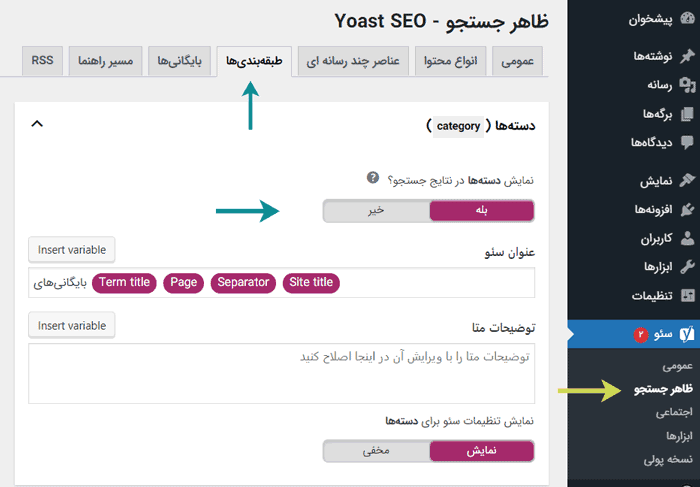Viewport: 700px width, 487px height.
Task: Click the برگه‌ها pages icon
Action: click(x=688, y=114)
